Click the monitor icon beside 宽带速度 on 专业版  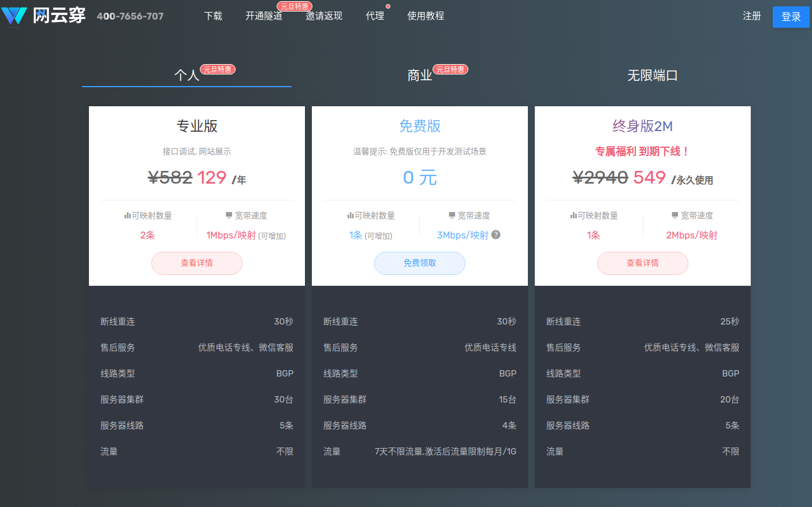[x=229, y=215]
